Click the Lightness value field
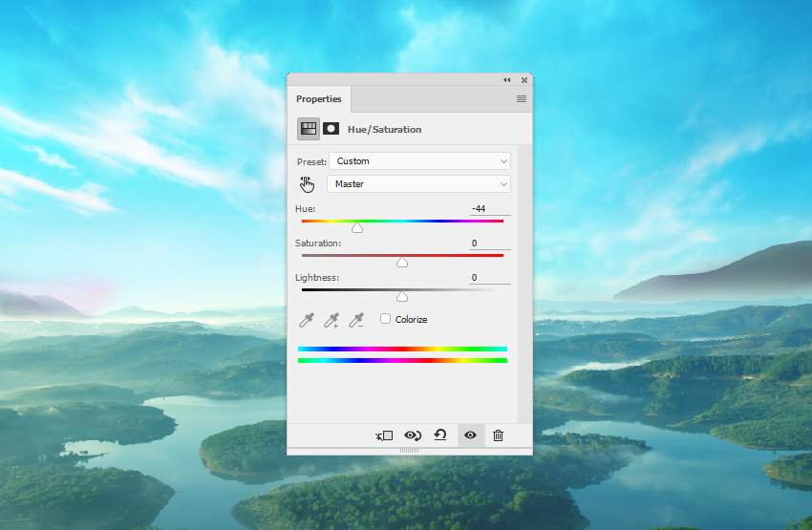 (489, 278)
